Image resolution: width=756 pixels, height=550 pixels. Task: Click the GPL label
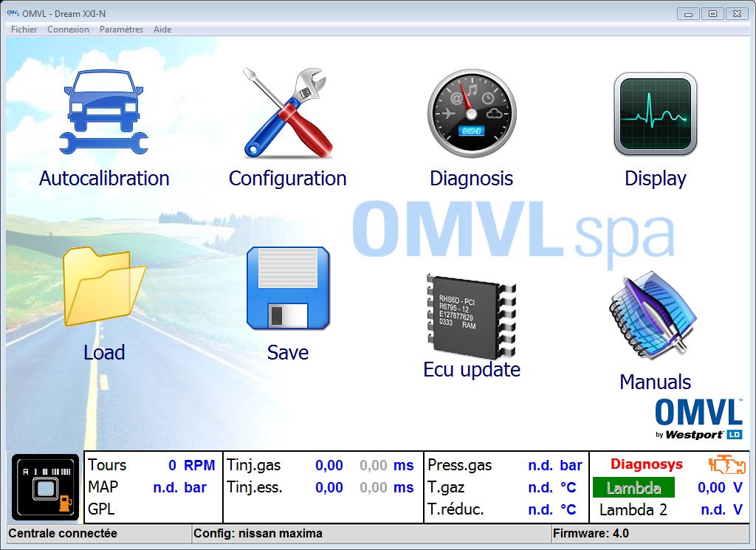(x=101, y=509)
